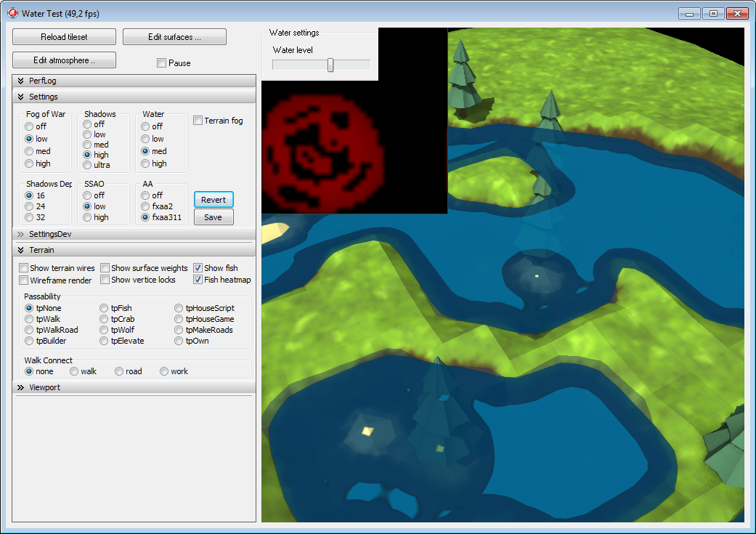
Task: Save the graphics settings
Action: click(x=214, y=217)
